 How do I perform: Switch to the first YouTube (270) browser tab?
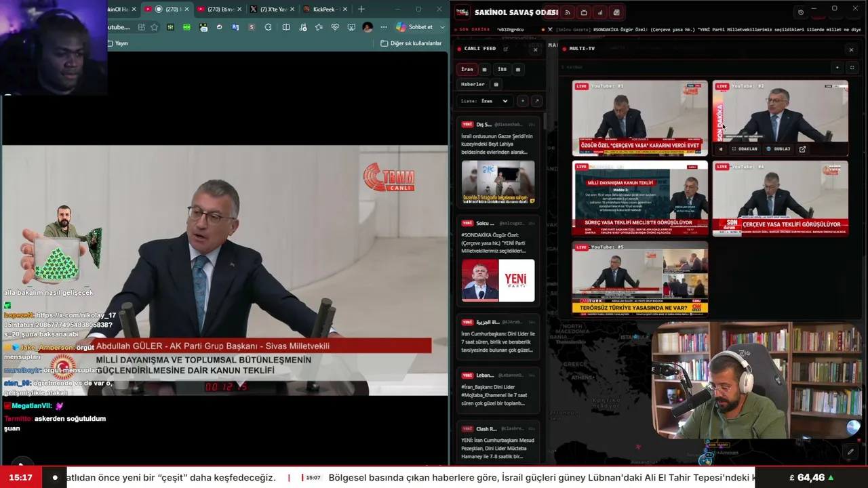click(166, 9)
